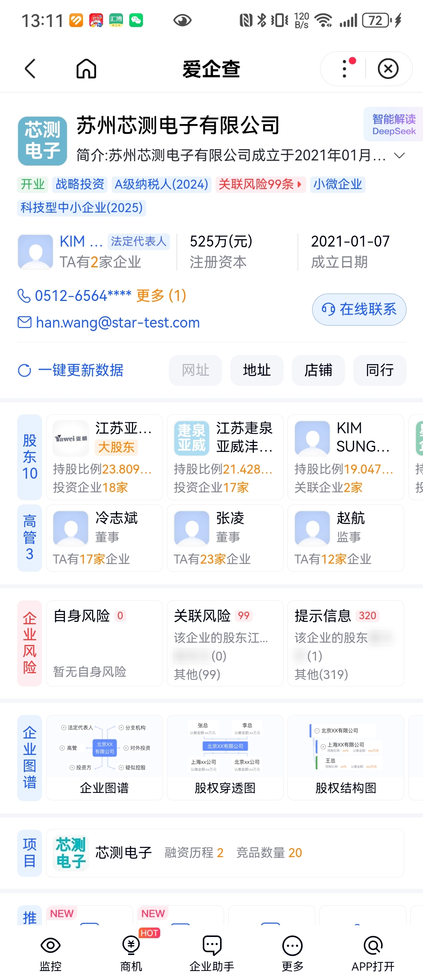
Task: Open the 企业图谱 section label
Action: point(30,758)
